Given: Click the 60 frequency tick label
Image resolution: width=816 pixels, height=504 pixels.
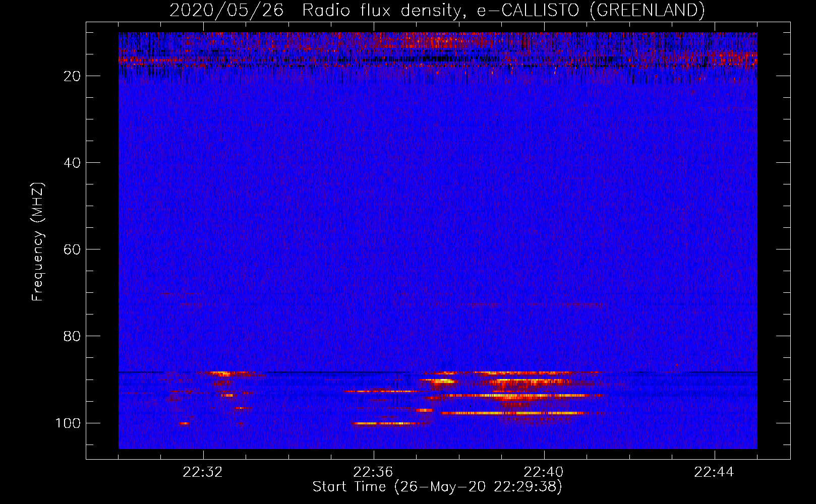Looking at the screenshot, I should coord(72,249).
